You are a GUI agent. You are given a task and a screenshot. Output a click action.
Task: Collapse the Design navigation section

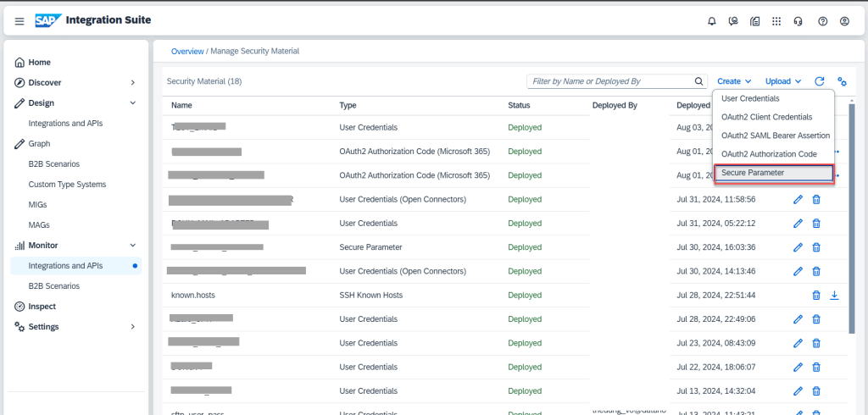(x=132, y=102)
